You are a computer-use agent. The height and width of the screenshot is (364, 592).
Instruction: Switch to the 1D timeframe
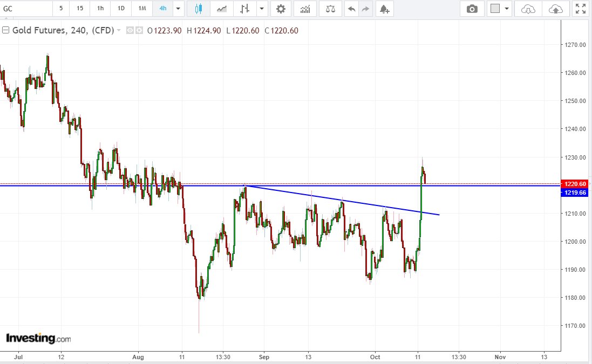(x=121, y=8)
